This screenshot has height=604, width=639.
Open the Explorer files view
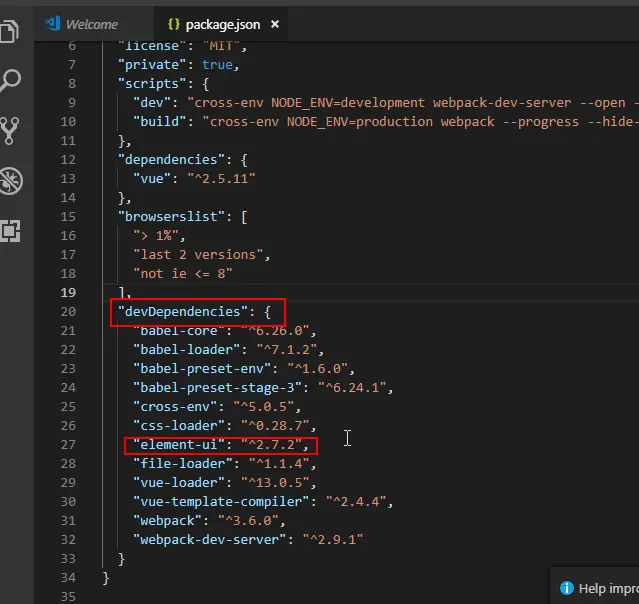(10, 31)
